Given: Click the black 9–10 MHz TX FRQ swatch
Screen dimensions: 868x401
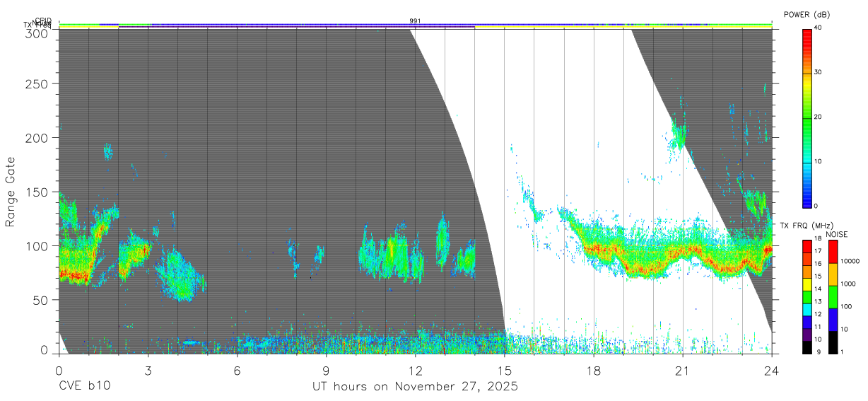Looking at the screenshot, I should [x=807, y=347].
